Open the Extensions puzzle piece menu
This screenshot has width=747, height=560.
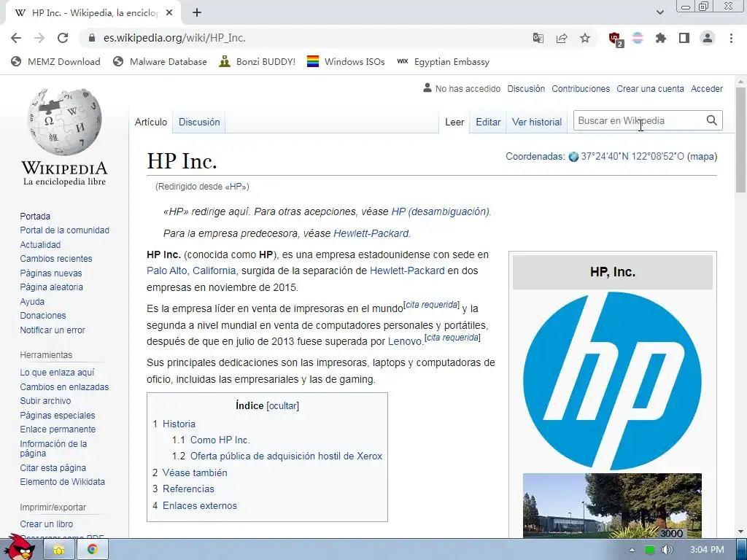point(661,38)
